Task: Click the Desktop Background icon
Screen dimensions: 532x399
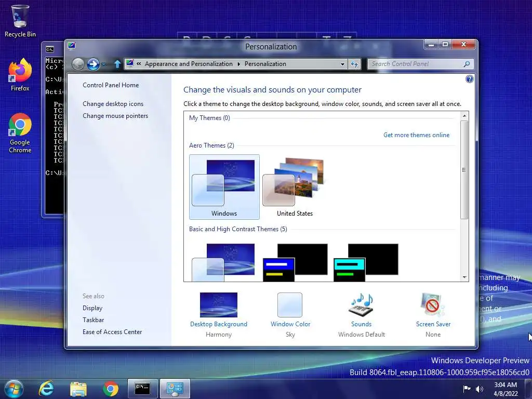Action: (219, 304)
